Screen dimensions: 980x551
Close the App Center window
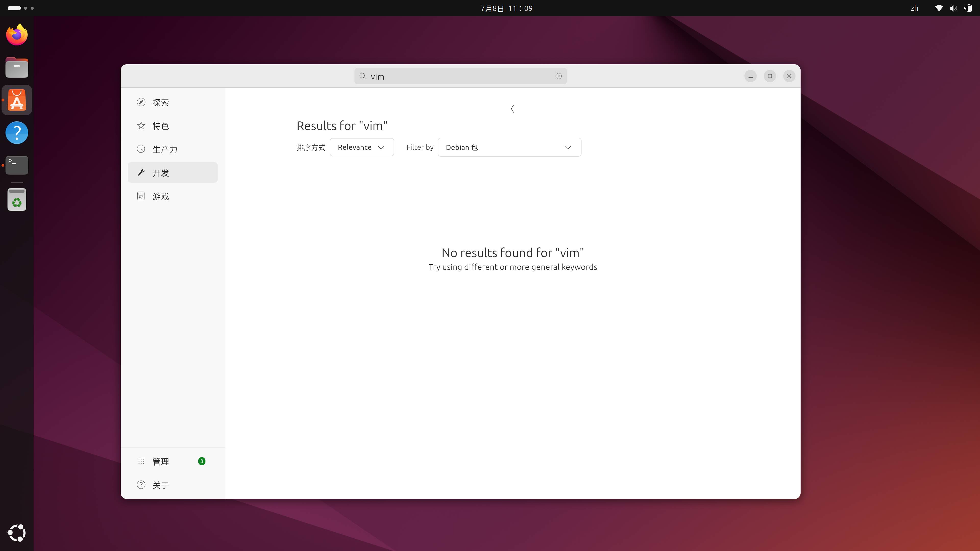[x=789, y=76]
